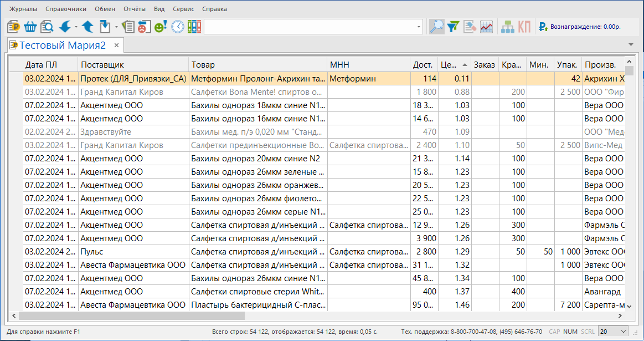Select the Метформин Пролонг-Акрихин product cell

click(x=258, y=79)
